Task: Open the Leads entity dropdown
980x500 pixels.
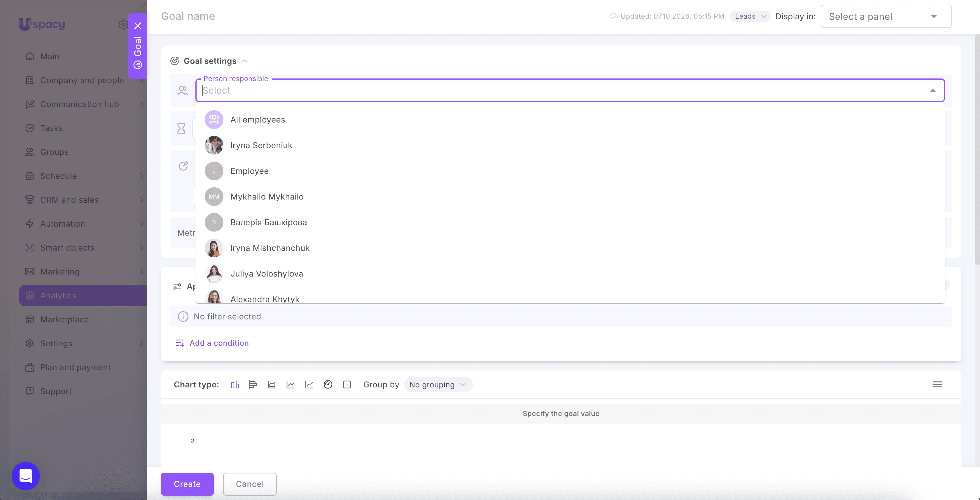Action: pos(750,16)
